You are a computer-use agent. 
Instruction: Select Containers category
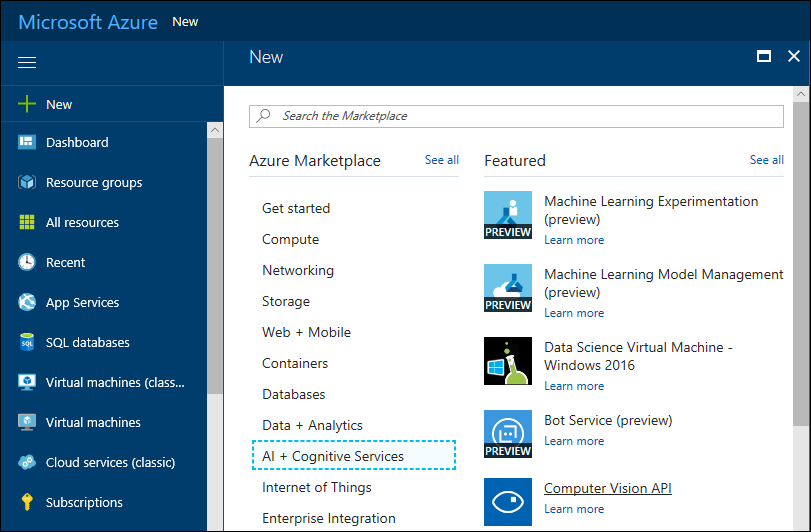(x=295, y=363)
